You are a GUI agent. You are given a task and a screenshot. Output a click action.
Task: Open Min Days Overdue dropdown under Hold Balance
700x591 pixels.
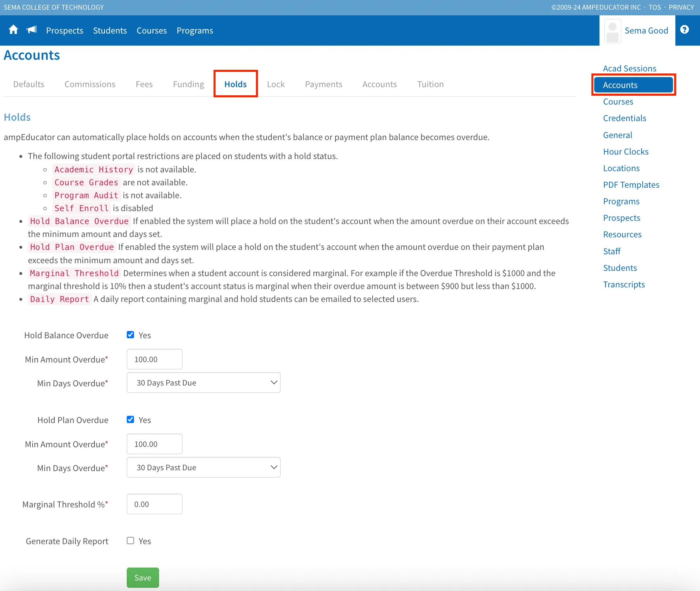(x=203, y=383)
